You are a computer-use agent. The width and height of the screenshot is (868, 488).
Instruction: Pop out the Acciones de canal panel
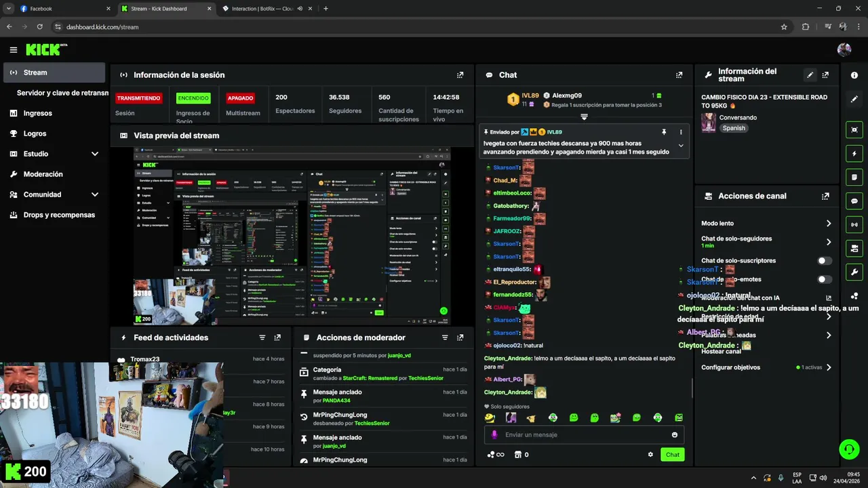(x=825, y=196)
